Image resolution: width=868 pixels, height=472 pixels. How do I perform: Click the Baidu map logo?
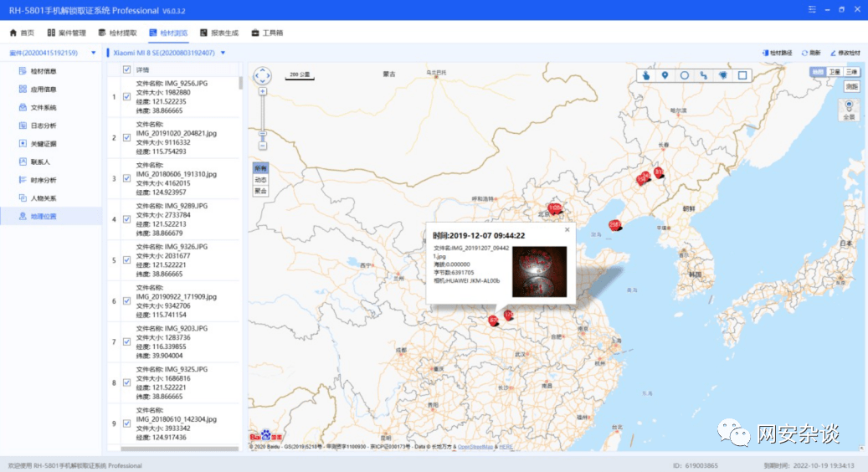click(x=265, y=436)
